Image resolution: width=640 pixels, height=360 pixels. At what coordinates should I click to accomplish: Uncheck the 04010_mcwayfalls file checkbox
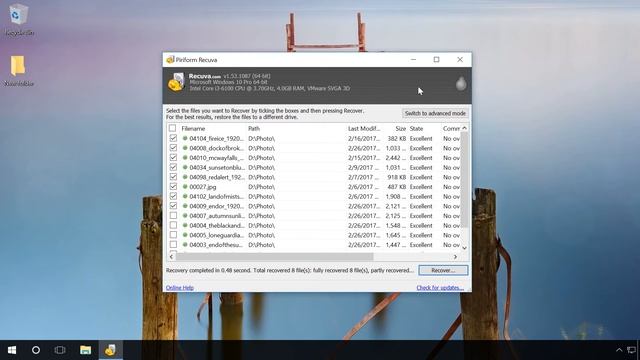(x=173, y=158)
